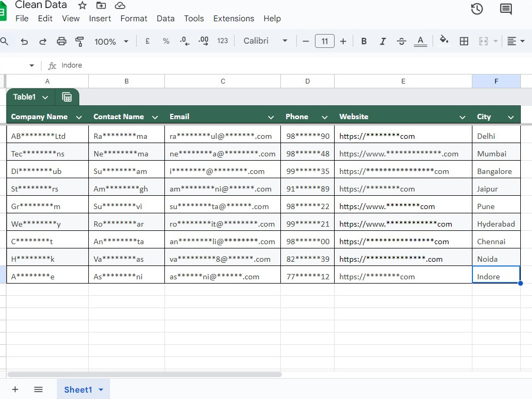This screenshot has height=399, width=532.
Task: Open more number formats 123
Action: coord(222,41)
